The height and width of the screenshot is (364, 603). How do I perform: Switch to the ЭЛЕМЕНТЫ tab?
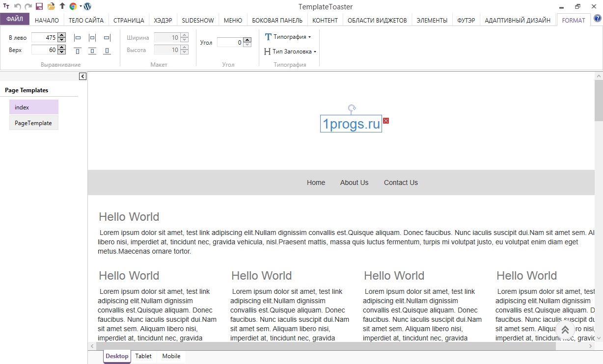click(x=432, y=20)
